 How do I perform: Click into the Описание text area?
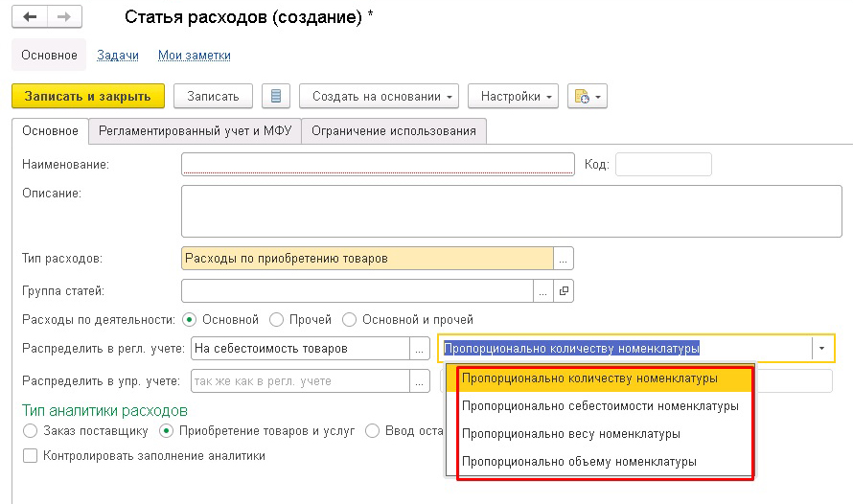click(512, 211)
